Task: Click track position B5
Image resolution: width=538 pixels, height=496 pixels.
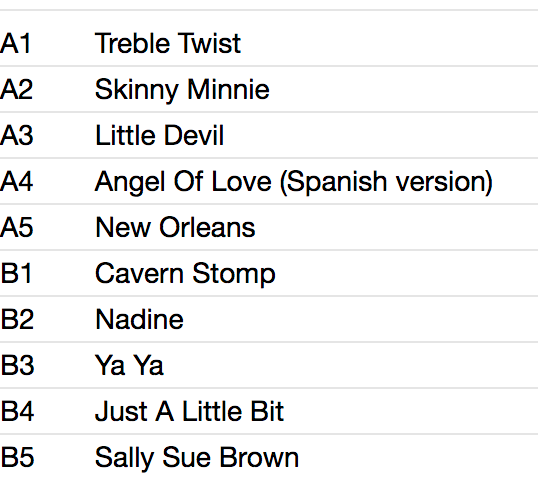Action: [x=17, y=457]
